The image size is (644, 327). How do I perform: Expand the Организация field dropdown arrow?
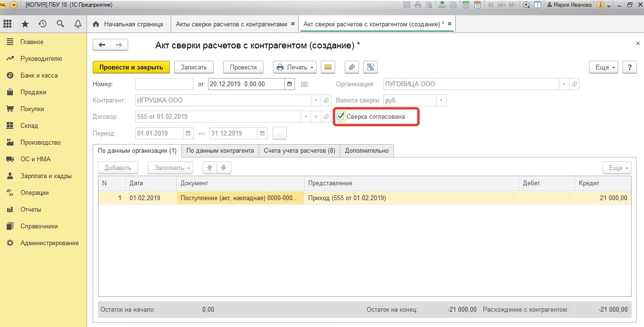564,84
